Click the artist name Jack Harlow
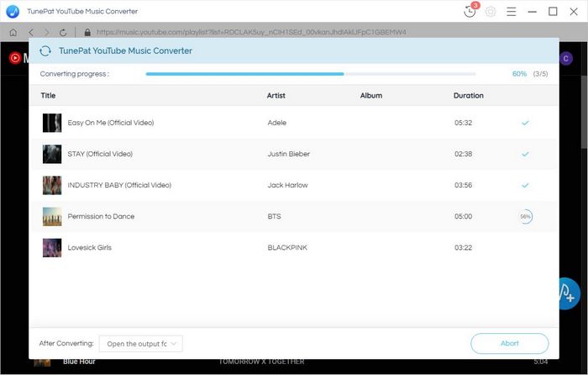The width and height of the screenshot is (588, 375). tap(287, 185)
